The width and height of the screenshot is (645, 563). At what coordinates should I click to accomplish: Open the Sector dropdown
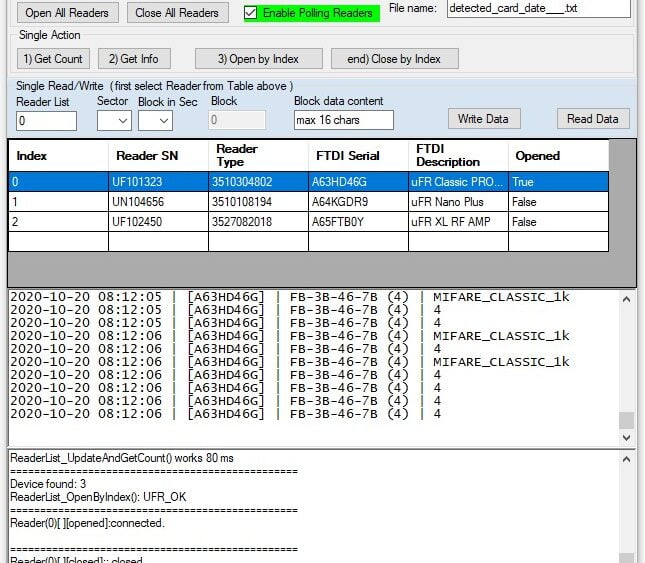114,120
